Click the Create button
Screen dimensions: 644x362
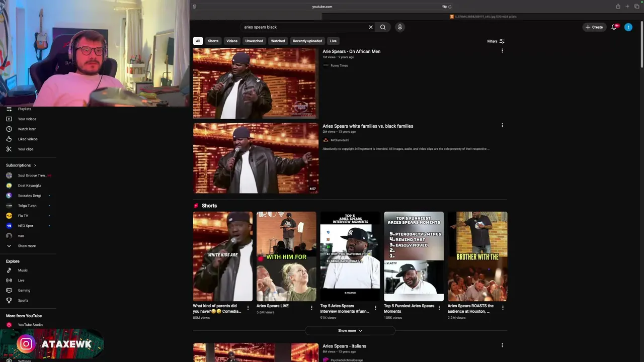pos(594,27)
